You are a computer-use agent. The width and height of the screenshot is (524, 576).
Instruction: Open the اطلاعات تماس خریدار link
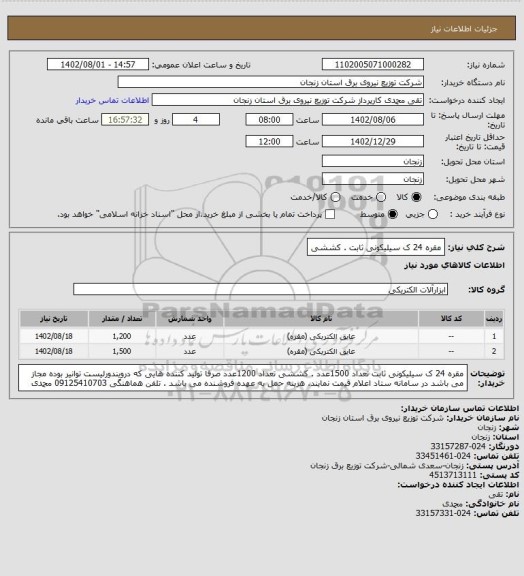112,100
